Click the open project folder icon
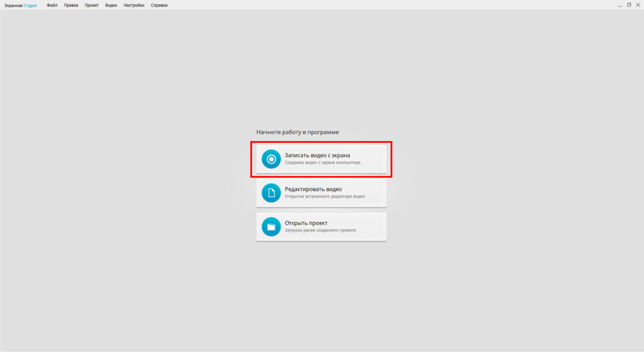This screenshot has width=644, height=352. tap(271, 227)
